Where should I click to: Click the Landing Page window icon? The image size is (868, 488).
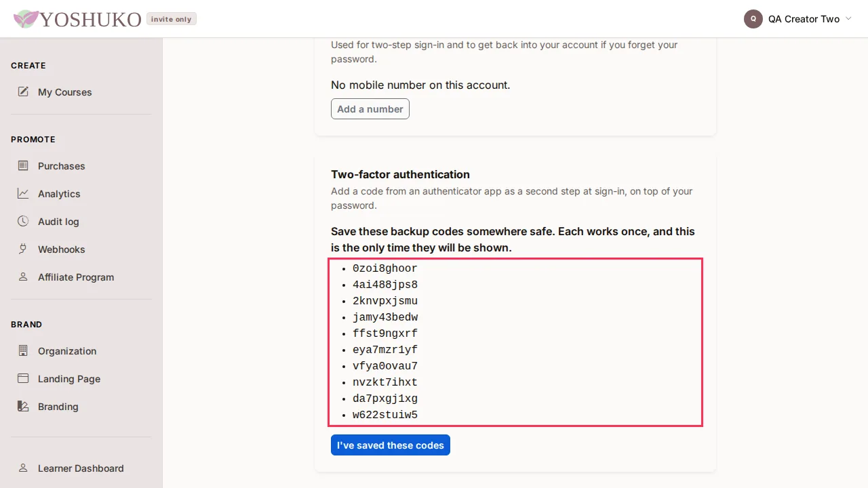(x=23, y=378)
